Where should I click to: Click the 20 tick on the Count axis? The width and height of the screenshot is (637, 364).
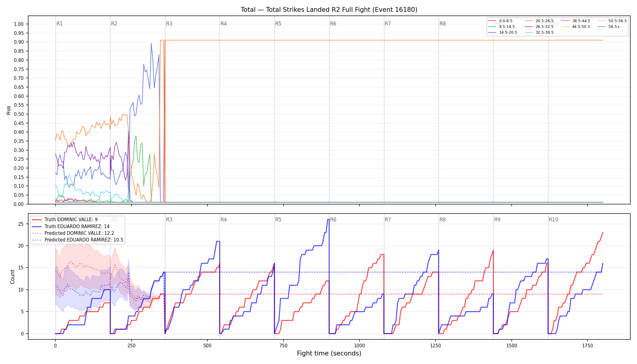pos(21,246)
